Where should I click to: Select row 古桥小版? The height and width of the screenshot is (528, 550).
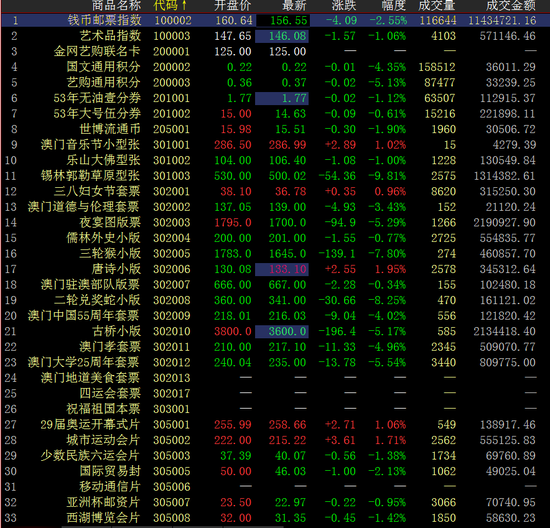click(x=275, y=331)
